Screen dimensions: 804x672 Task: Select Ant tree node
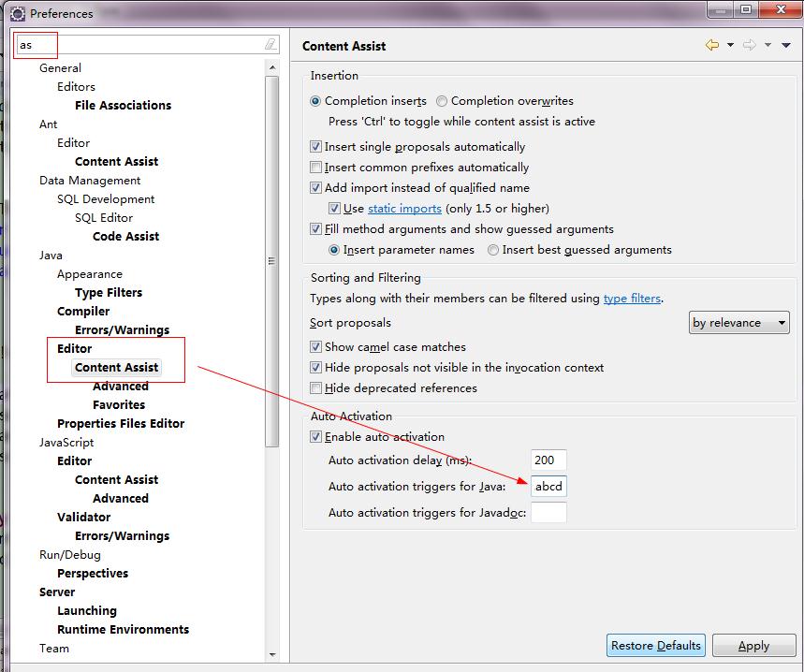click(x=48, y=124)
